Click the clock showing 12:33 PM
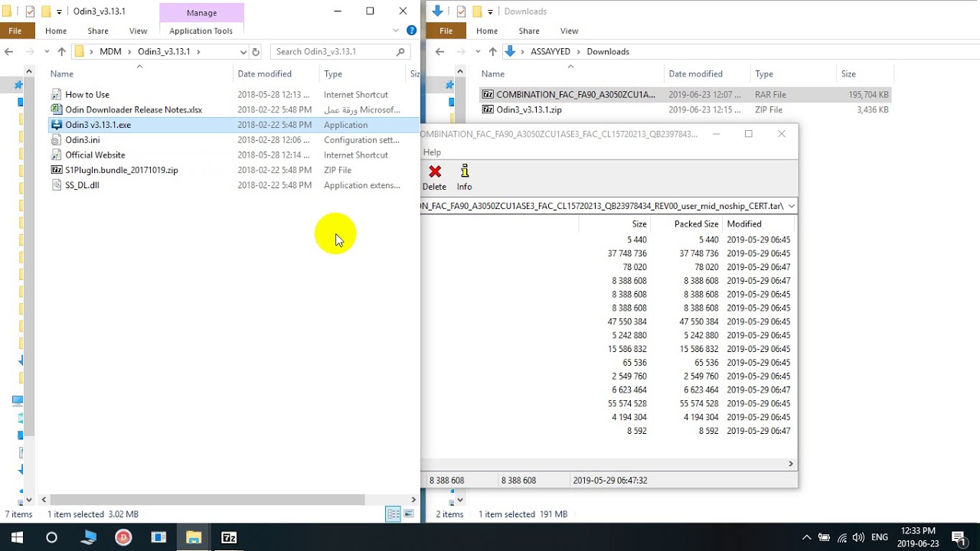 tap(917, 530)
